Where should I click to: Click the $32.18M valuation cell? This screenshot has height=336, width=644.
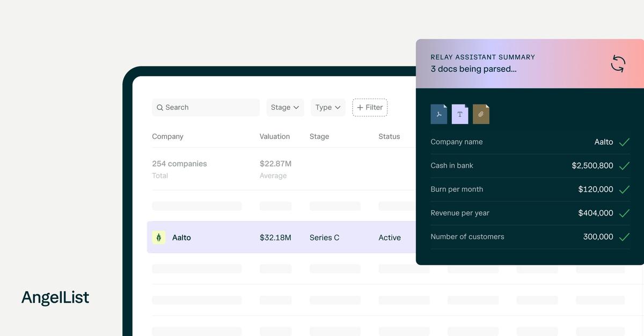click(x=275, y=237)
